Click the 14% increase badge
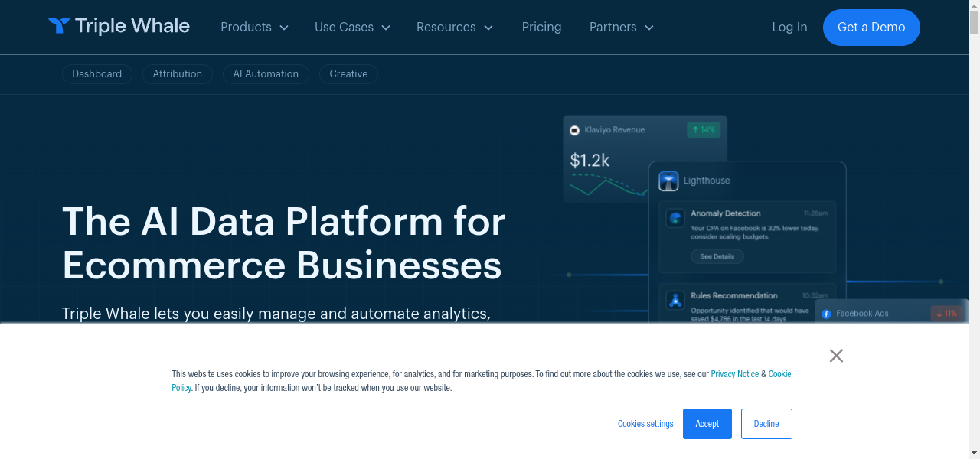 pyautogui.click(x=703, y=130)
